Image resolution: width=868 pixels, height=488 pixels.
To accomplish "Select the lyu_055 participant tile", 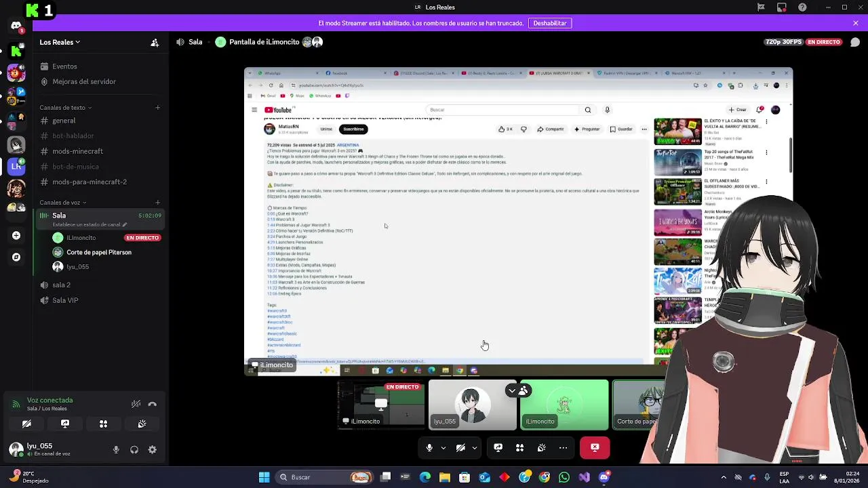I will tap(473, 405).
